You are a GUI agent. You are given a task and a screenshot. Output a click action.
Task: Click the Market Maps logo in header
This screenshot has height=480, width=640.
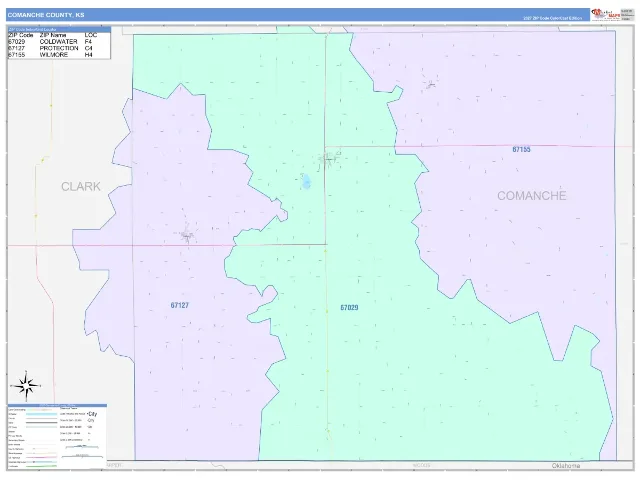605,14
